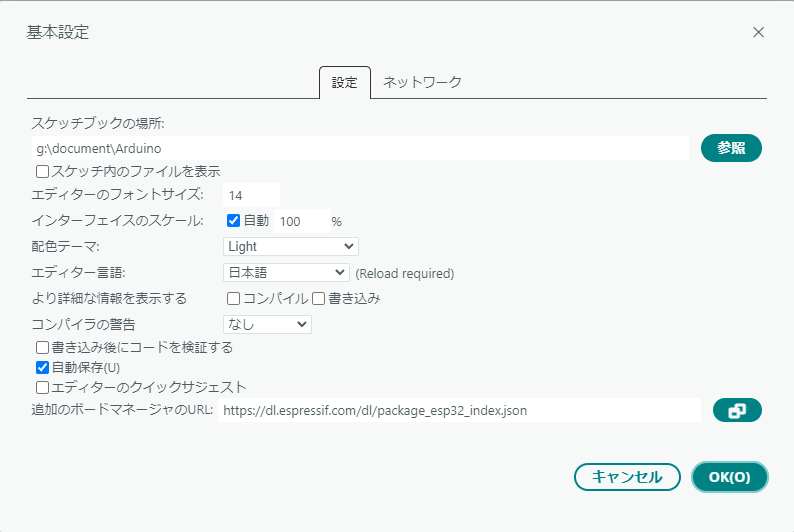794x532 pixels.
Task: Click the additional boards URL window icon
Action: (x=737, y=410)
